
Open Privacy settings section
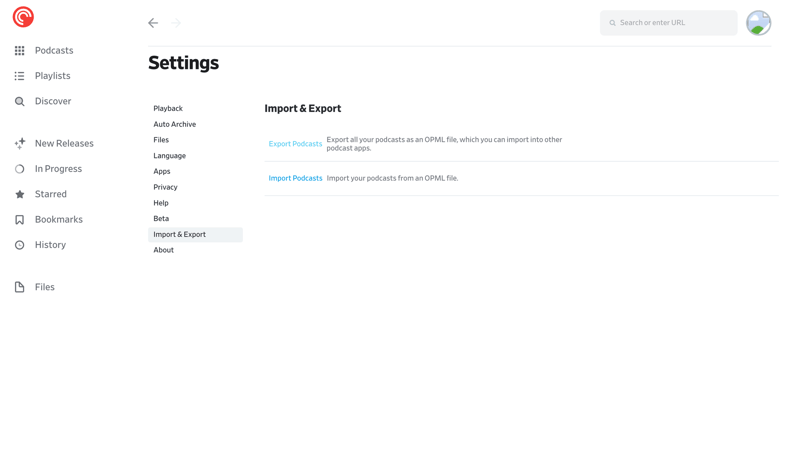pyautogui.click(x=165, y=187)
